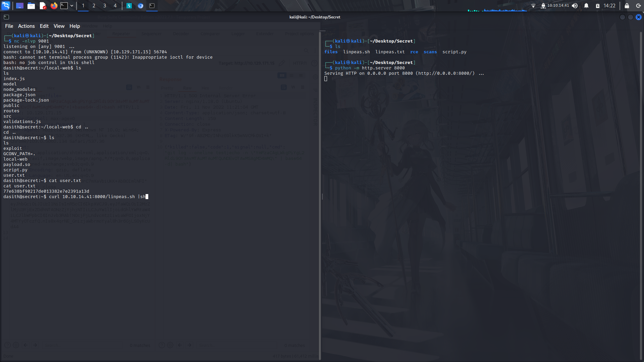Open the notification bell in the system tray
The image size is (644, 362).
click(586, 6)
